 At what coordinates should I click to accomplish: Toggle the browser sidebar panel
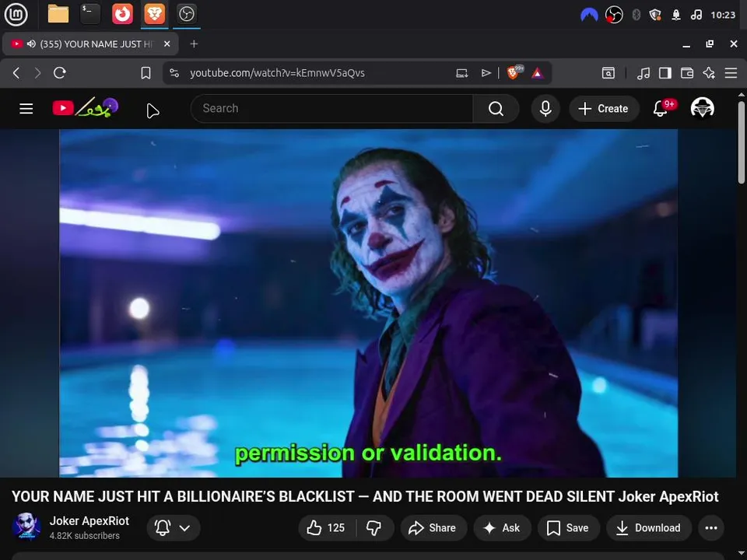click(x=665, y=73)
